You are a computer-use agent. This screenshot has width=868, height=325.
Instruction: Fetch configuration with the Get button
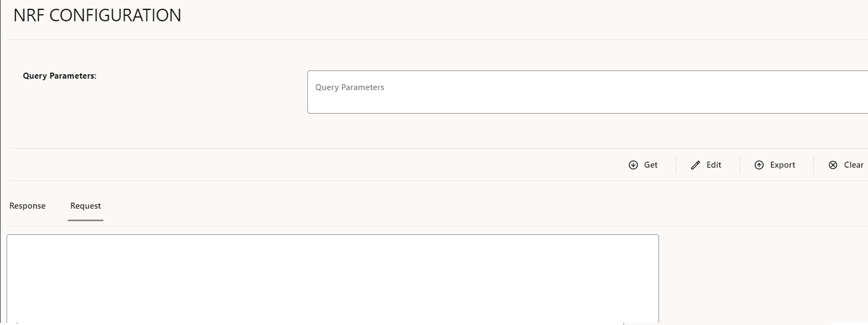(643, 165)
